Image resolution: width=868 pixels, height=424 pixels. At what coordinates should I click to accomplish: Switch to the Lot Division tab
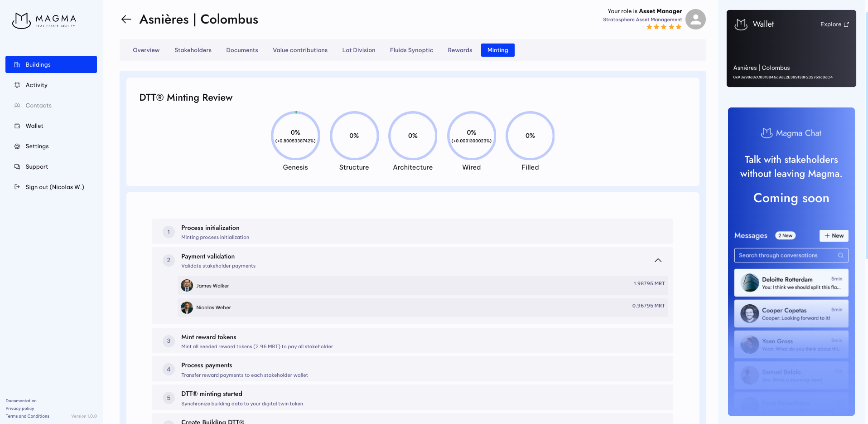(358, 50)
